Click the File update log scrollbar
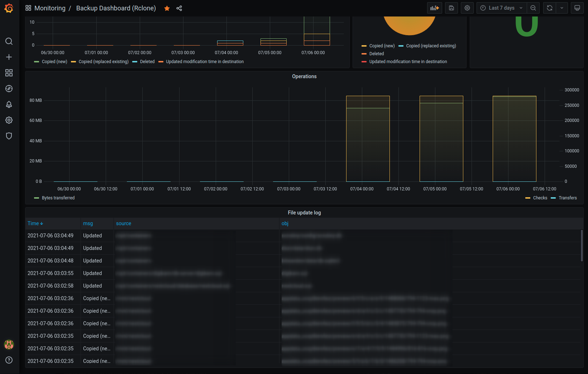588x374 pixels. point(582,246)
